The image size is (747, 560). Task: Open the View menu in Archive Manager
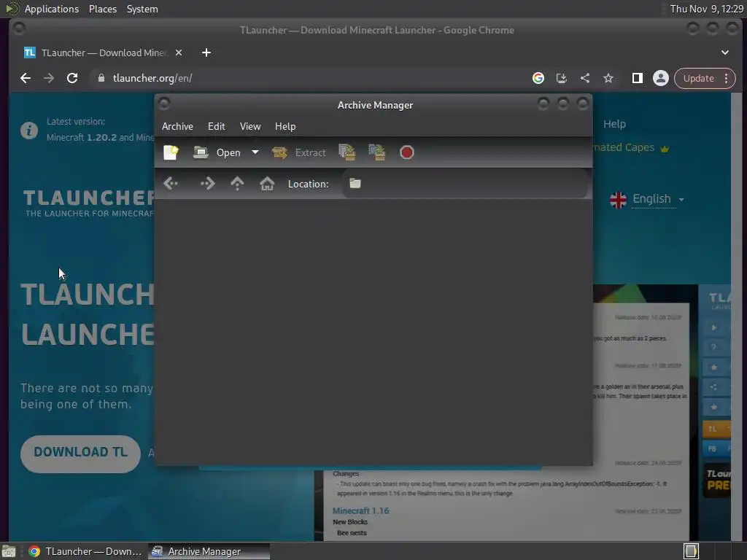coord(250,126)
